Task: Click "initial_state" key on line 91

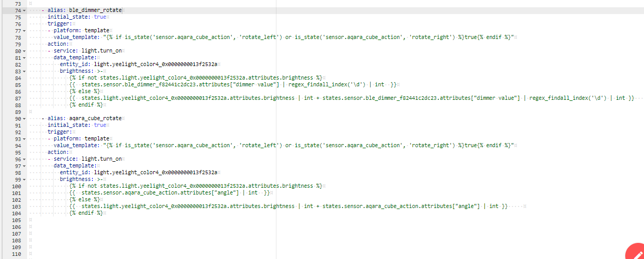Action: click(68, 125)
